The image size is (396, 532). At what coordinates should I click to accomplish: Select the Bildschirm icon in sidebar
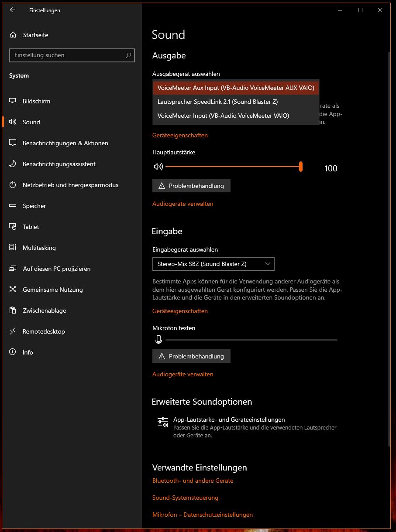(13, 101)
